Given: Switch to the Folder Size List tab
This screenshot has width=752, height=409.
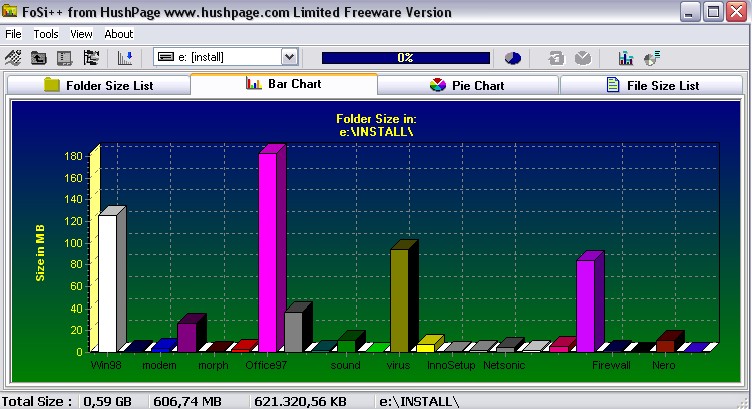Looking at the screenshot, I should tap(99, 85).
